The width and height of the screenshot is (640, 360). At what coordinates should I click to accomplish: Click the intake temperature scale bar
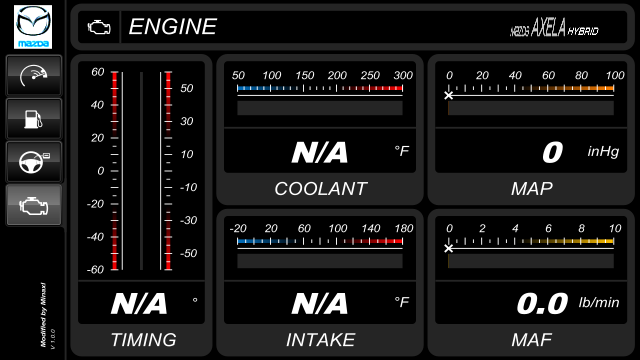click(320, 241)
